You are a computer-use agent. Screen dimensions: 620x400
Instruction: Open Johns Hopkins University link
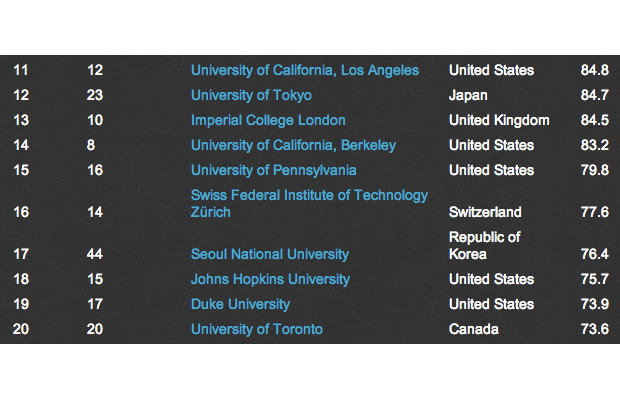270,279
